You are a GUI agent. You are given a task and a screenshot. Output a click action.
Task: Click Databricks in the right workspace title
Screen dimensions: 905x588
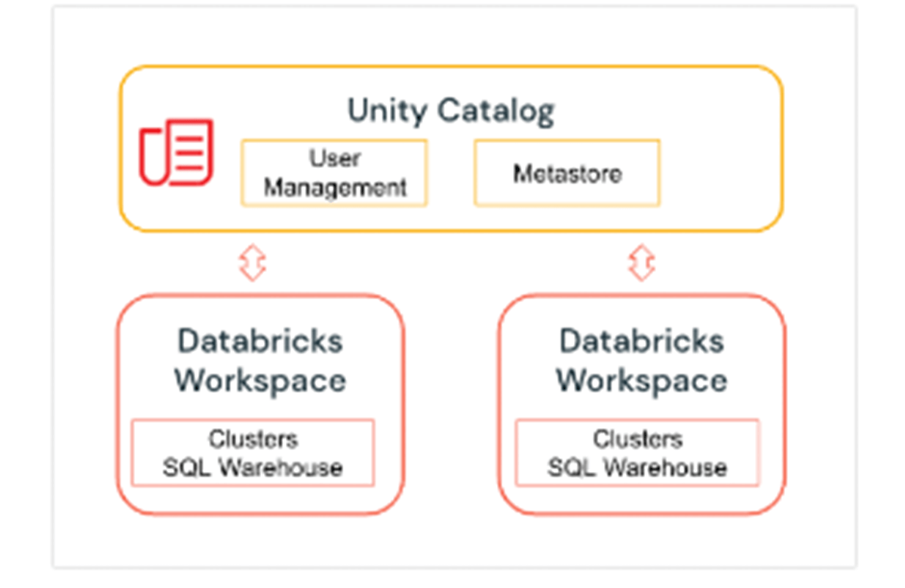(x=642, y=341)
